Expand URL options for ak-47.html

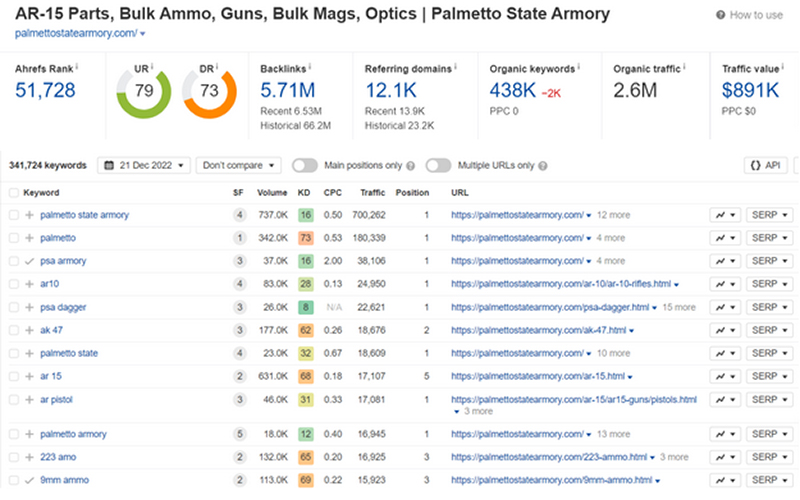632,331
